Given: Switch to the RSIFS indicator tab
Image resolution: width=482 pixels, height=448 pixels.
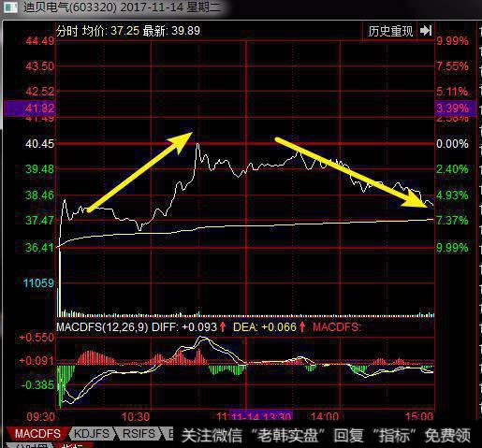Looking at the screenshot, I should [139, 434].
